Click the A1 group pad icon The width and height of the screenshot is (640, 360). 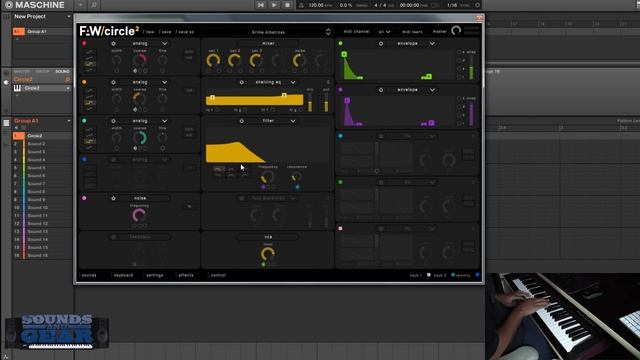[19, 31]
